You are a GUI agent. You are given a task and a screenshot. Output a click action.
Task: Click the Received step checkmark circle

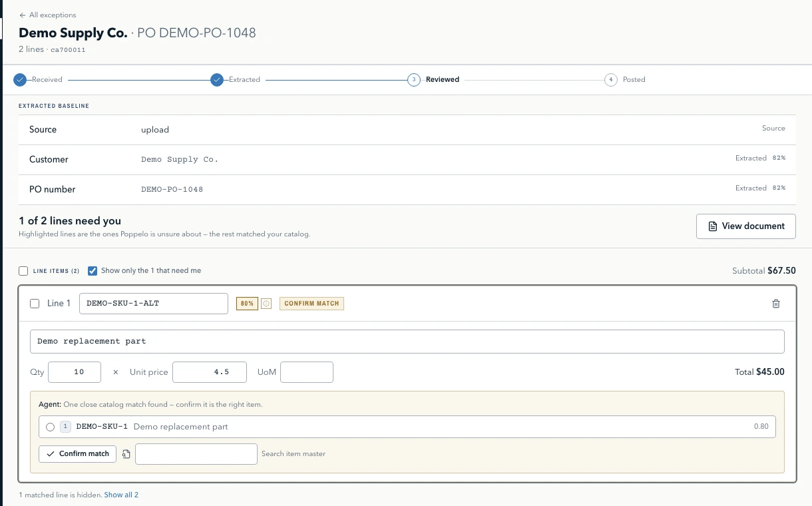(20, 80)
